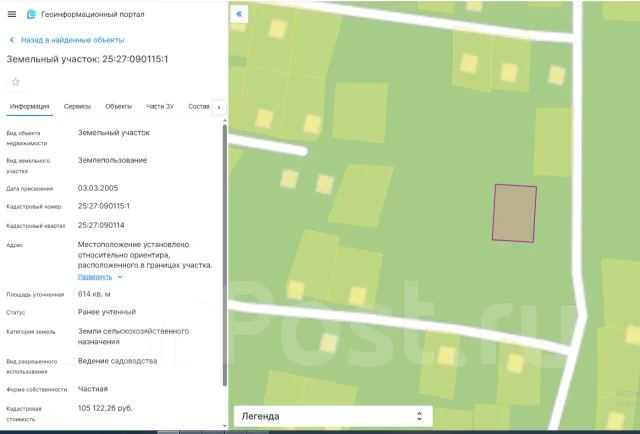Click up-down arrows on Легенда box

click(x=419, y=416)
